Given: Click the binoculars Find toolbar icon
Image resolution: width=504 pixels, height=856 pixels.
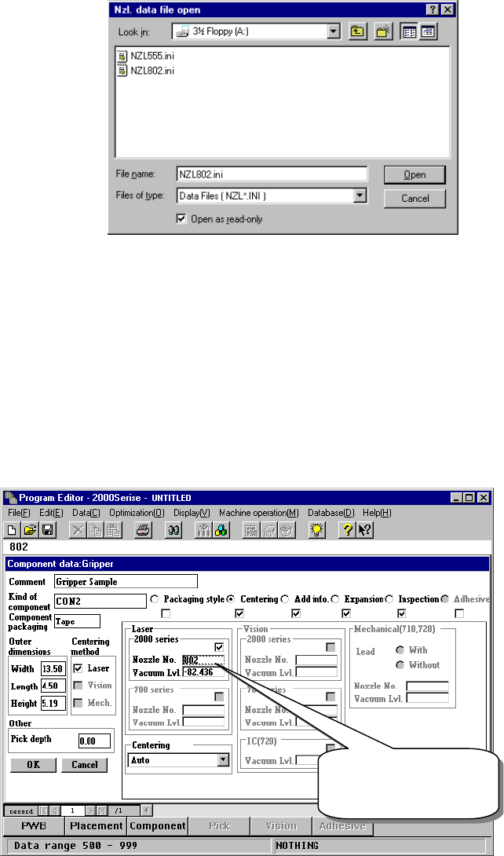Looking at the screenshot, I should [173, 530].
